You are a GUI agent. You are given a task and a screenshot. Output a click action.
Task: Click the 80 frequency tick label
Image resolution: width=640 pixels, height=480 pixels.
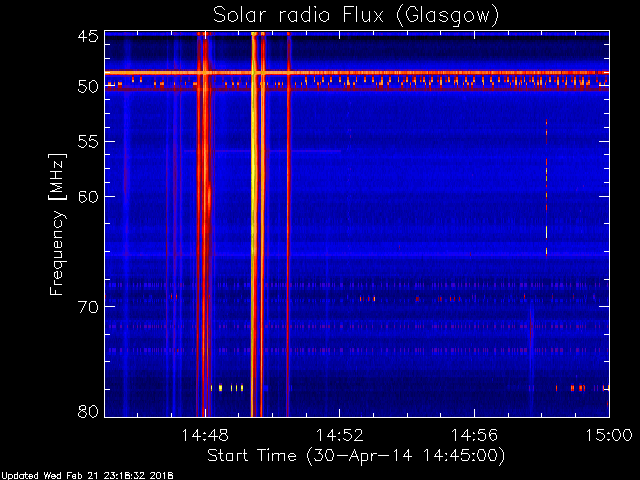(x=88, y=411)
